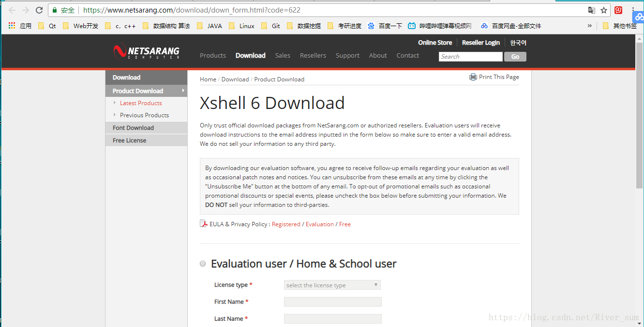
Task: Click the Print This Page link text
Action: point(499,77)
